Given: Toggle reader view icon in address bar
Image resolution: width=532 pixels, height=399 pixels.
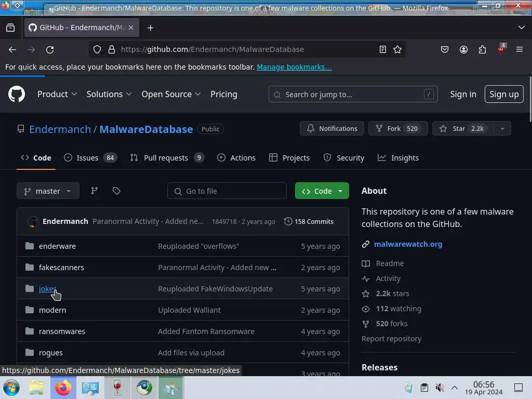Looking at the screenshot, I should [383, 49].
